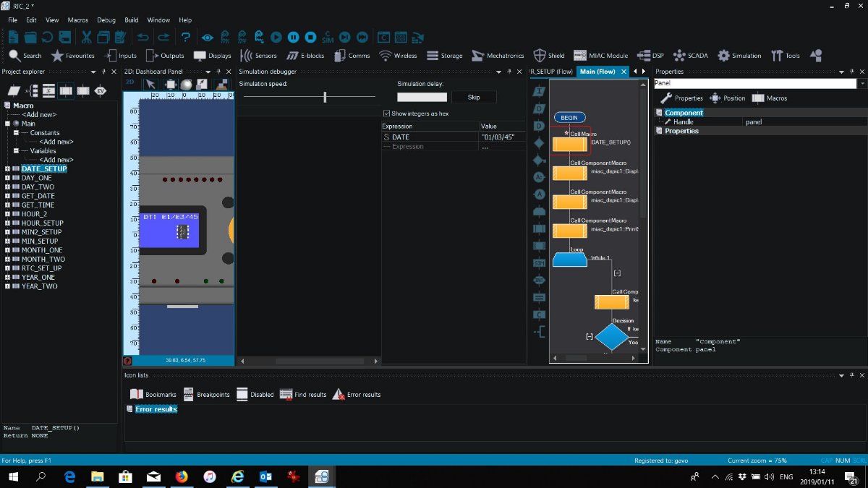Open the Wireless component menu
The width and height of the screenshot is (868, 488).
[x=398, y=56]
